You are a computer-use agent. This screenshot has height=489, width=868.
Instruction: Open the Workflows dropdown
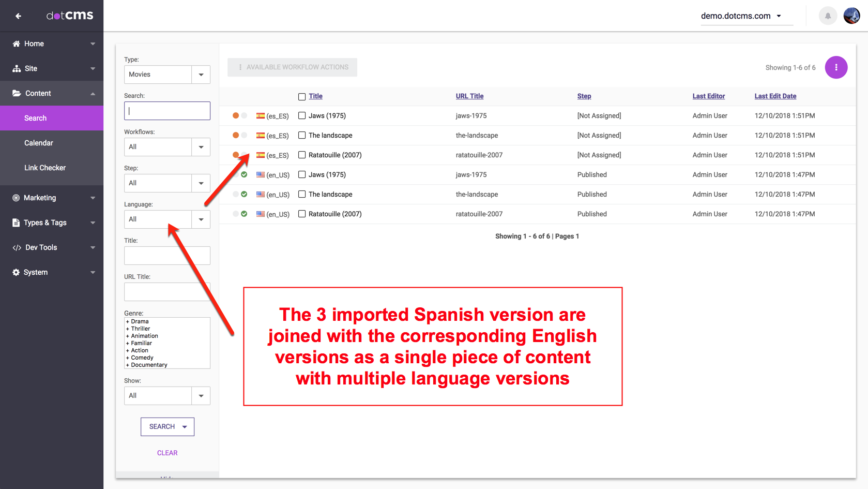(167, 147)
